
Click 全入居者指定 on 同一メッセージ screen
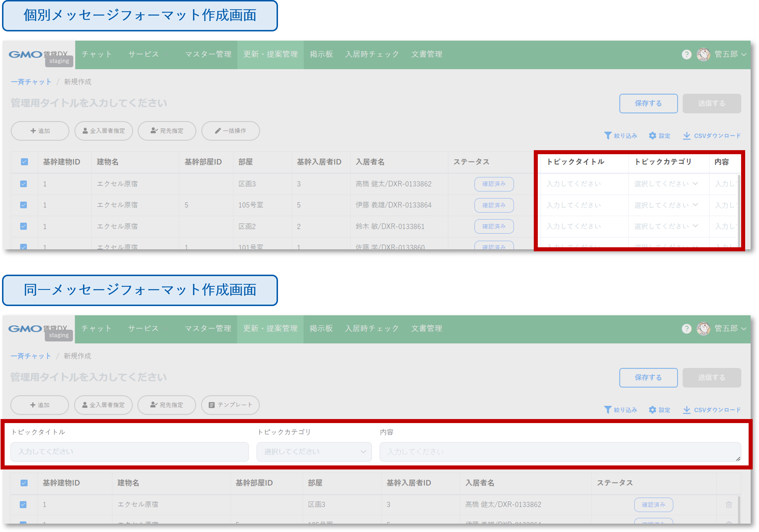pyautogui.click(x=103, y=405)
